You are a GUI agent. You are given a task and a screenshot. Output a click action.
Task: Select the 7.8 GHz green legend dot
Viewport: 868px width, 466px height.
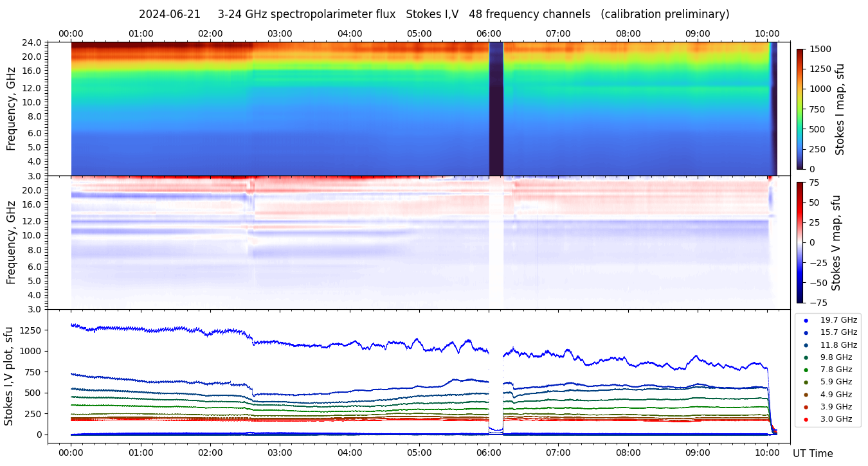[x=806, y=370]
